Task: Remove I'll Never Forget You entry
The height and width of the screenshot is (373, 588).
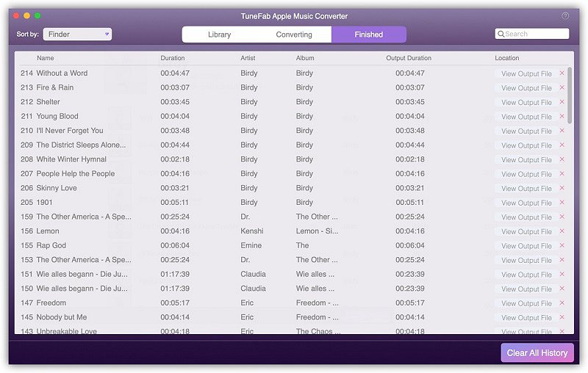Action: click(562, 130)
